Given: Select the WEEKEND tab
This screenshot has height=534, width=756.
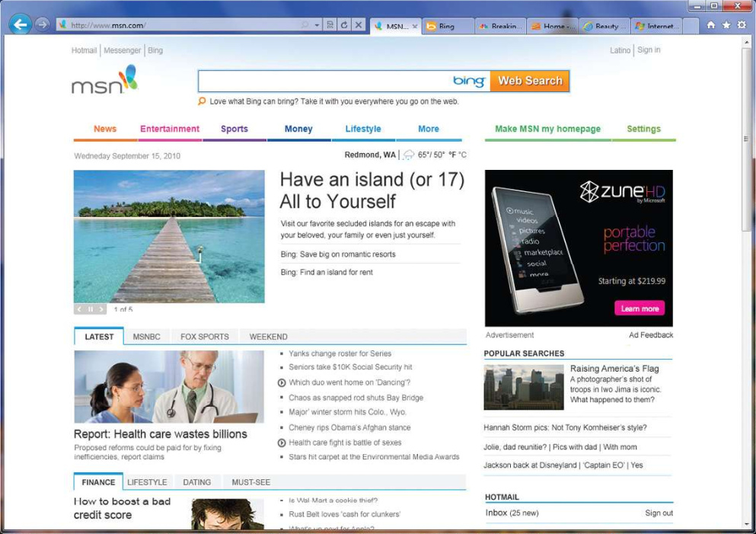Looking at the screenshot, I should (268, 337).
